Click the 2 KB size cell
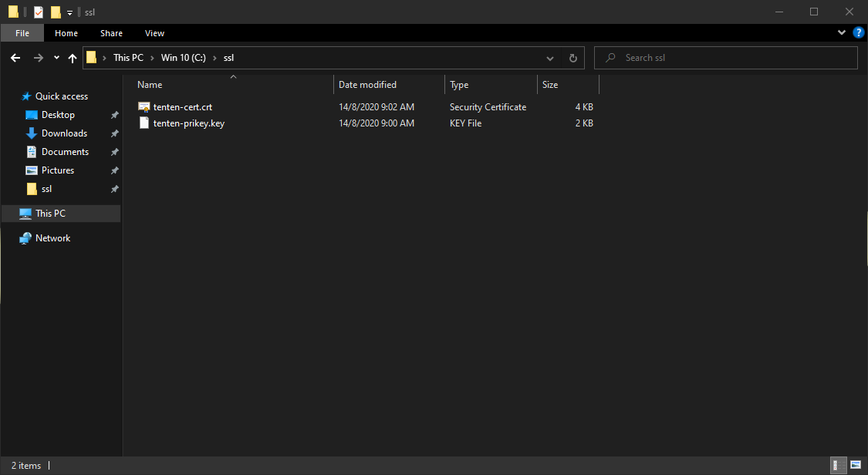 [x=584, y=123]
